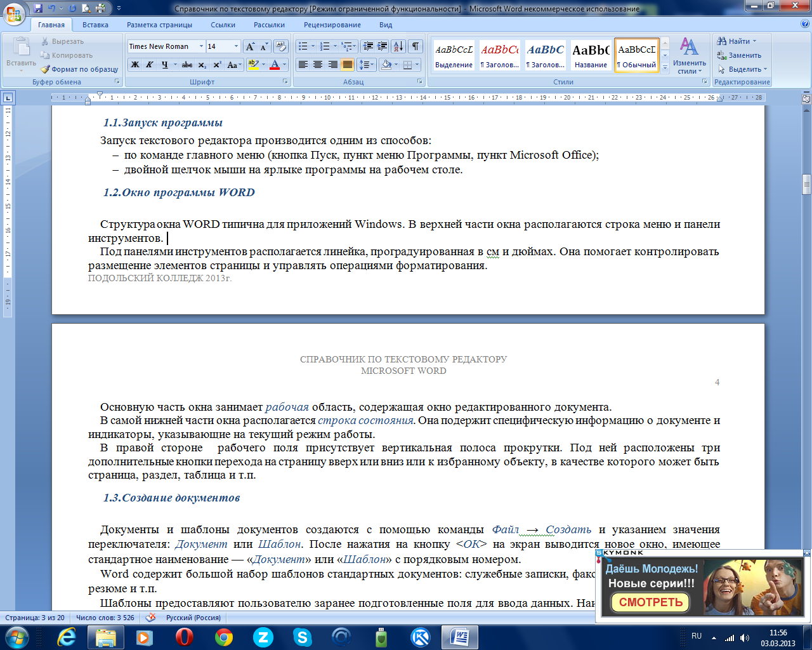This screenshot has width=812, height=650.
Task: Undo the last action
Action: coord(51,8)
